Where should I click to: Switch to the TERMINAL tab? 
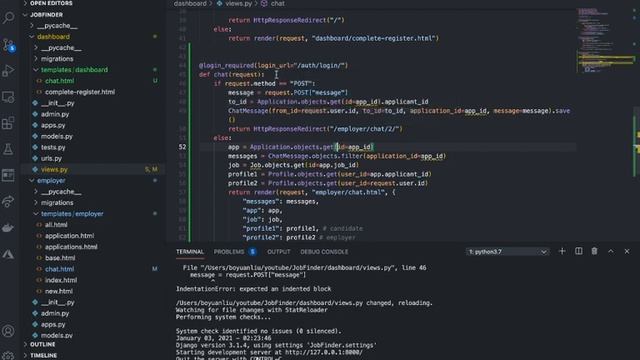pyautogui.click(x=190, y=252)
